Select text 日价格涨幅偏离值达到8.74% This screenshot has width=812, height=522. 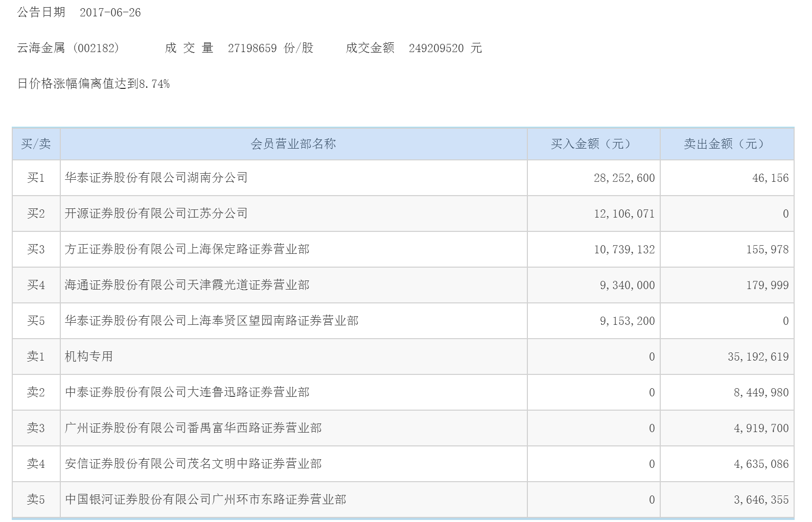94,84
